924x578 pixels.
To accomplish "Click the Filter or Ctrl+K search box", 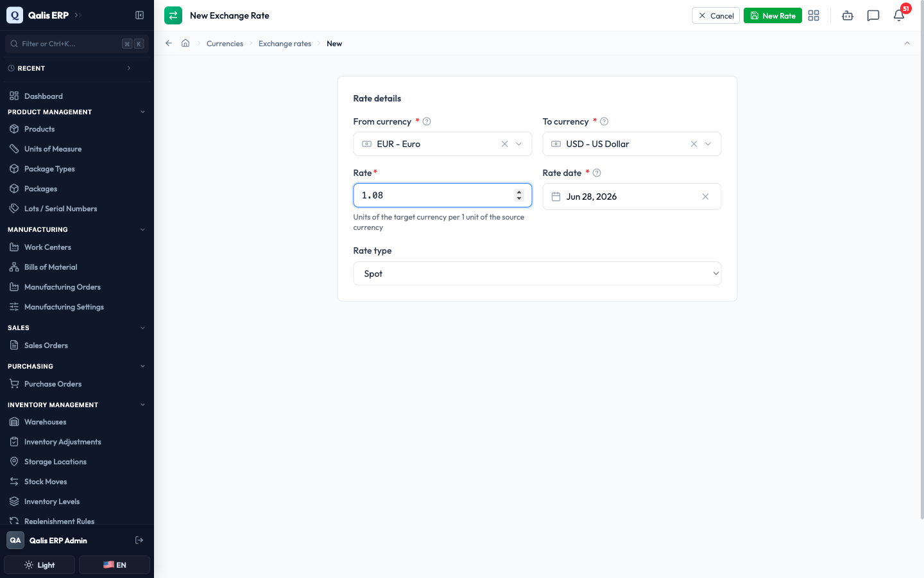I will tap(77, 44).
